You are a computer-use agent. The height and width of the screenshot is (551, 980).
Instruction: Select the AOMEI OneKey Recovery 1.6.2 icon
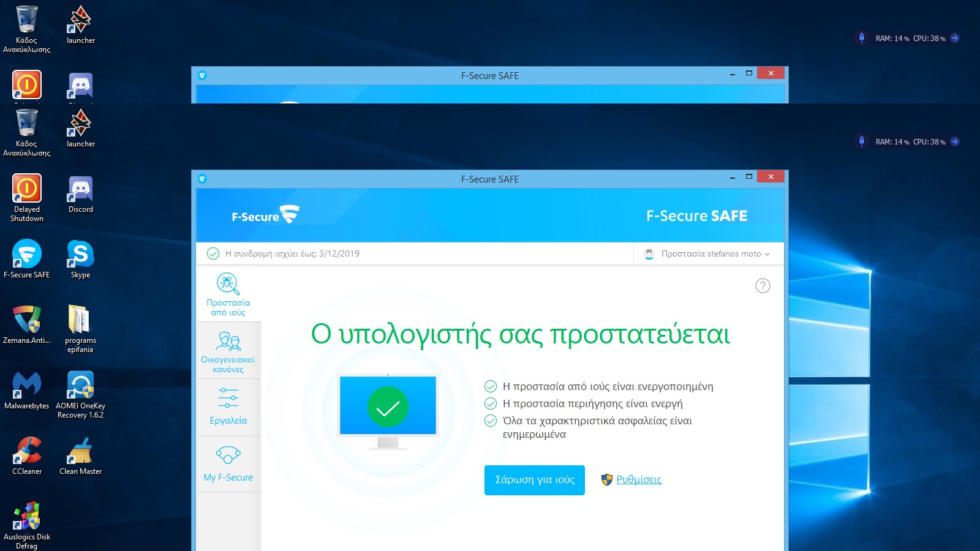(80, 394)
